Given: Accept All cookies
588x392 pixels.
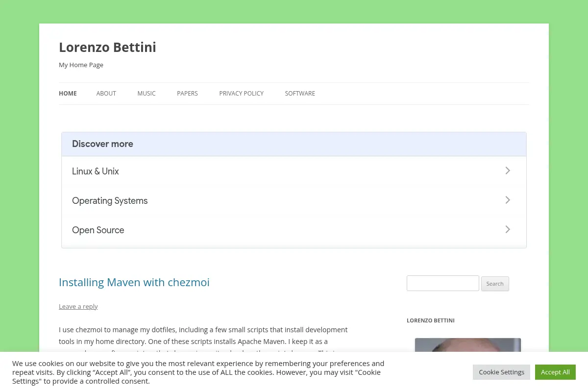Looking at the screenshot, I should pyautogui.click(x=555, y=372).
